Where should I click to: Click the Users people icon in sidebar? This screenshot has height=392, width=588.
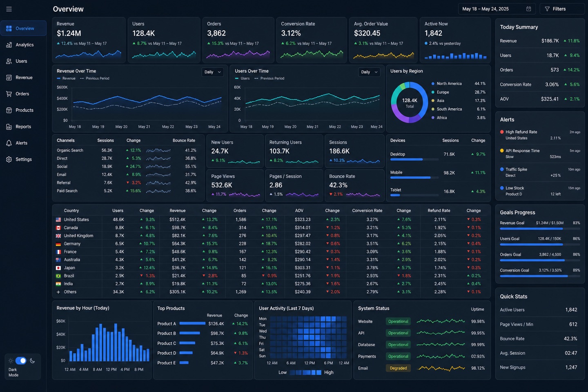9,61
